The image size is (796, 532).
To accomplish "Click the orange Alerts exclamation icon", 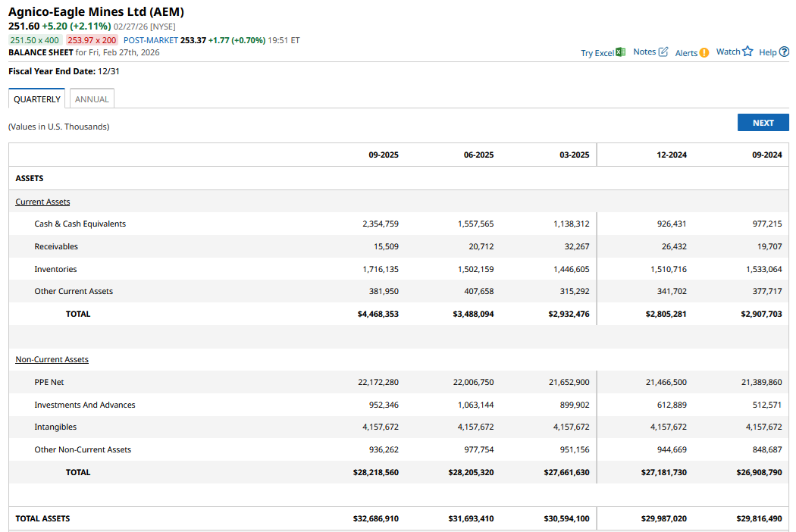I will 704,52.
